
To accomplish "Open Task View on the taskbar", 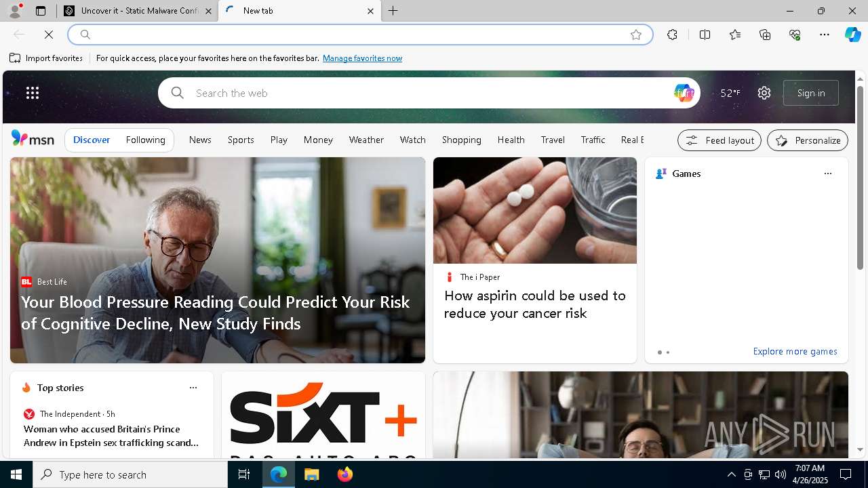I will [244, 474].
